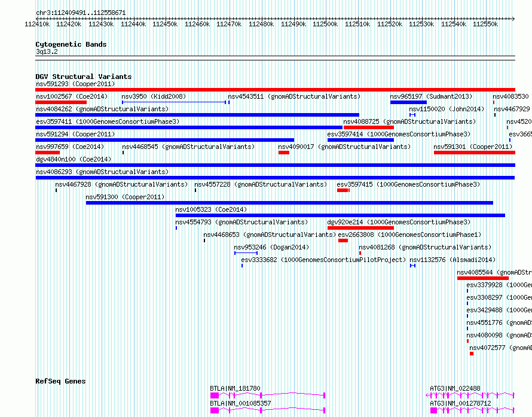Open BTLA|NM_001085357 gene label
Screen dimensions: 532x417
[x=240, y=403]
